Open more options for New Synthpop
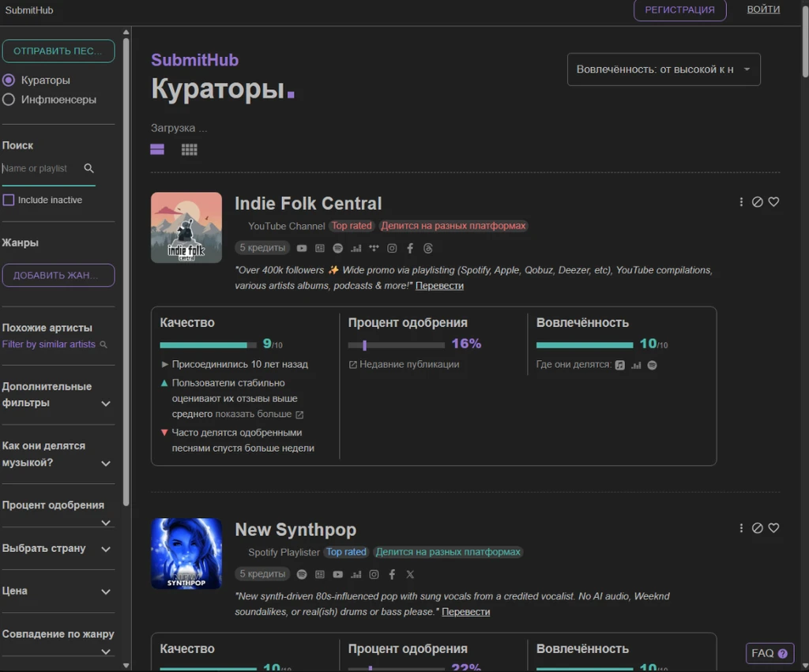 point(741,527)
